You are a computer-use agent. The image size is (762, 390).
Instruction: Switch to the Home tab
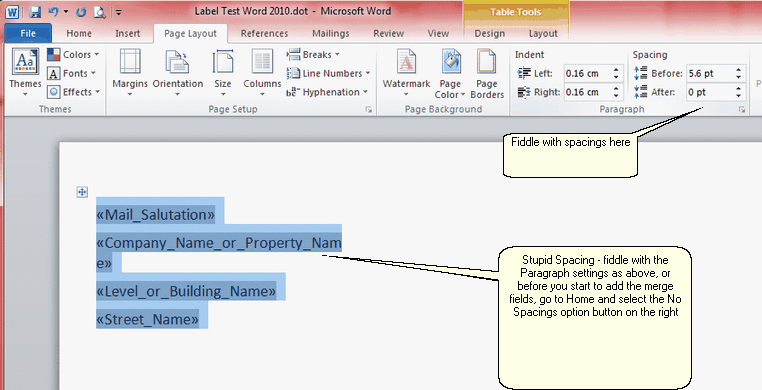(79, 34)
